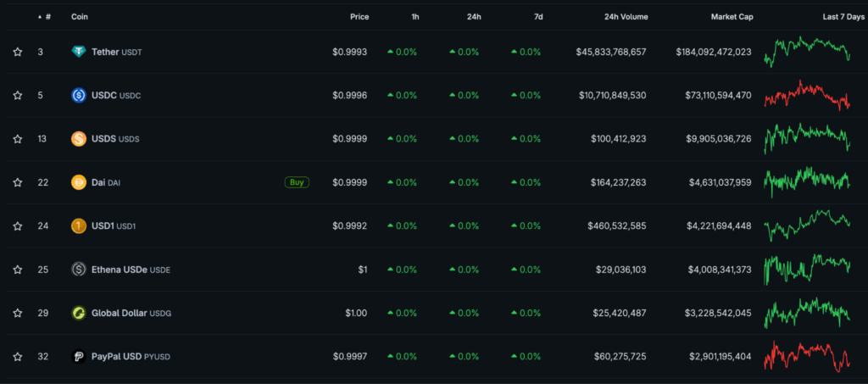Sort table by Coin column header
This screenshot has width=868, height=384.
(80, 17)
